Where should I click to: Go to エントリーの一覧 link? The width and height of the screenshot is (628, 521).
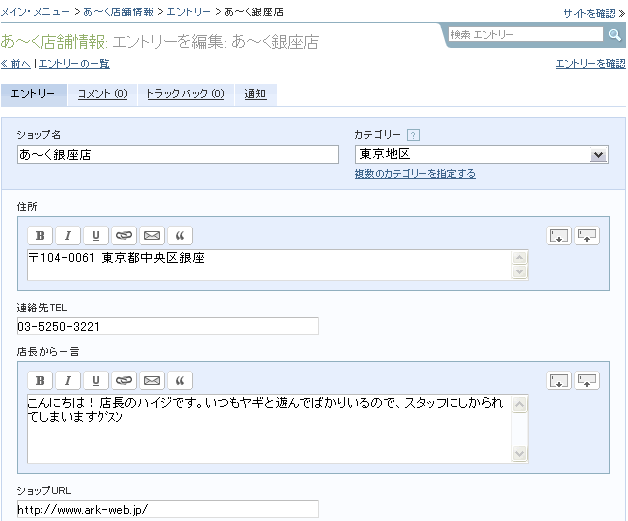pyautogui.click(x=74, y=64)
